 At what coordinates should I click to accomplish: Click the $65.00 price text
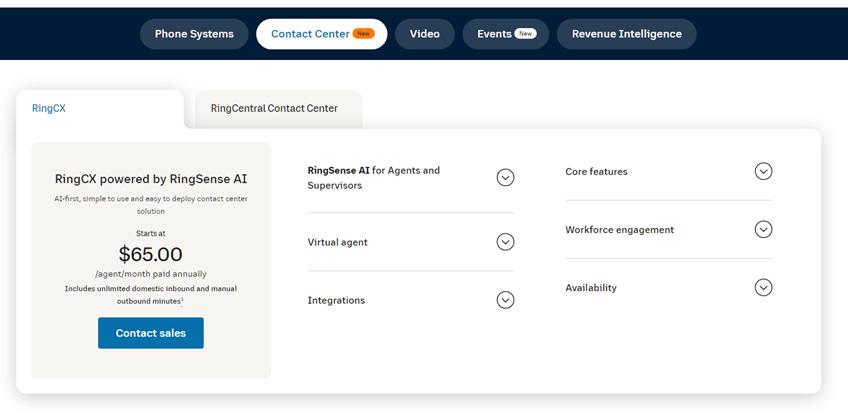click(151, 254)
